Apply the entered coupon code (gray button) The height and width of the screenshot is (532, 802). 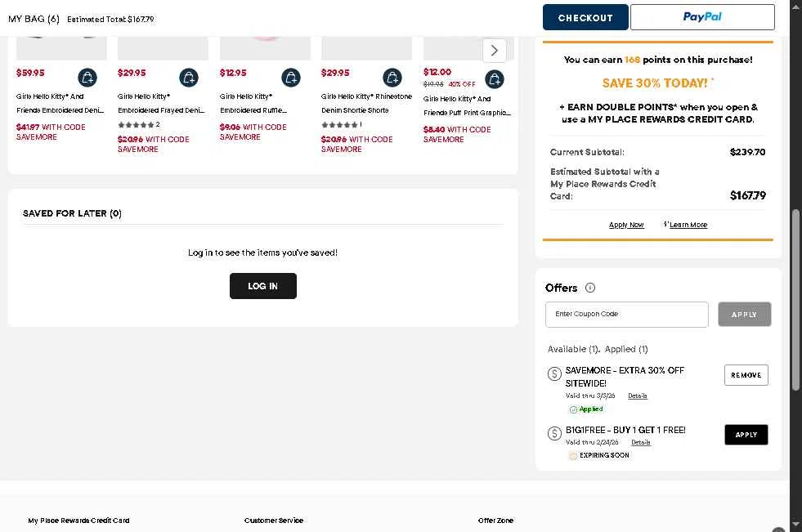[744, 315]
